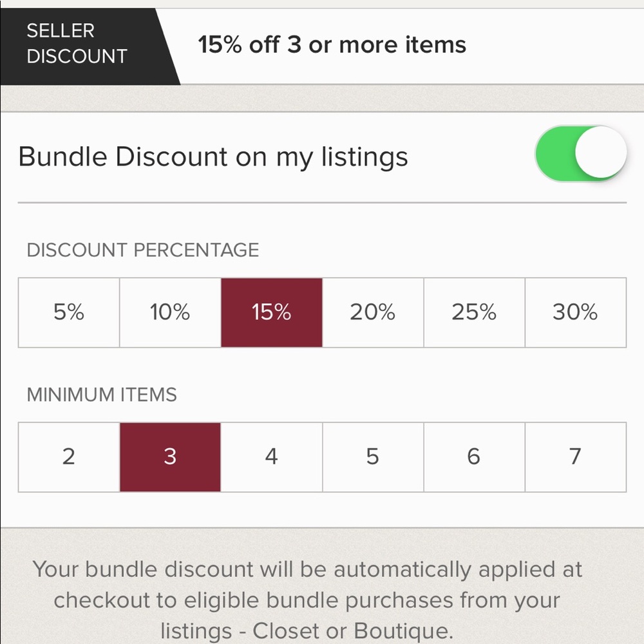644x644 pixels.
Task: Choose a 20% discount percentage
Action: [x=372, y=312]
